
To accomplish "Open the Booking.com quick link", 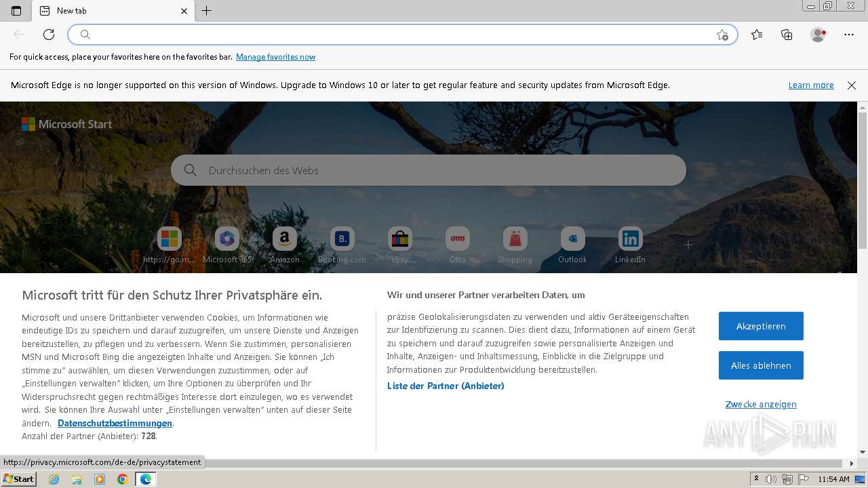I will tap(342, 245).
